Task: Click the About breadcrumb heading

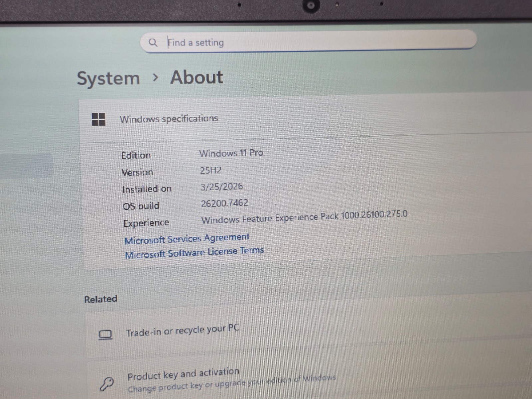Action: pos(197,77)
